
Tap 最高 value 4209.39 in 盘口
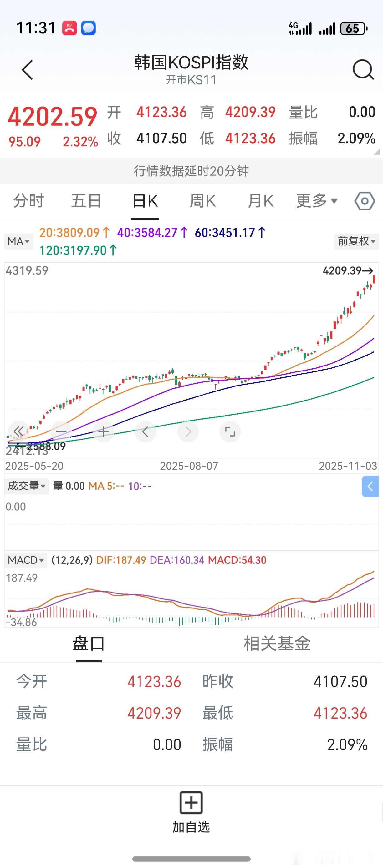point(154,713)
